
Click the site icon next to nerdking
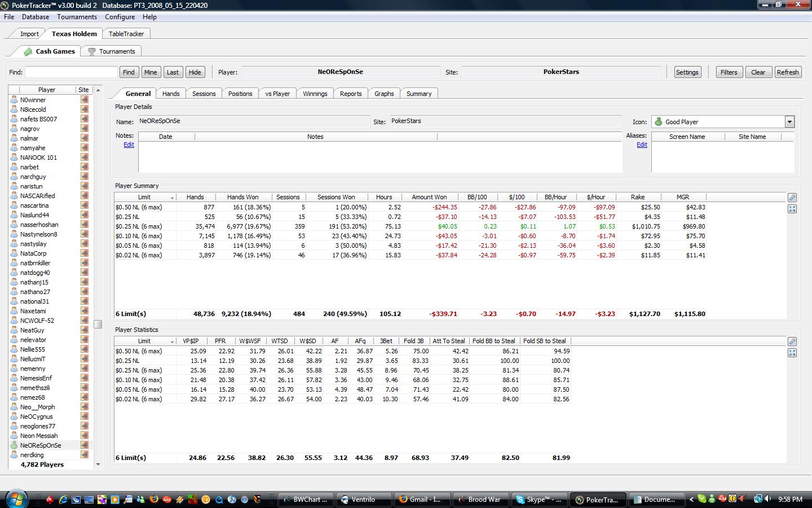tap(85, 455)
